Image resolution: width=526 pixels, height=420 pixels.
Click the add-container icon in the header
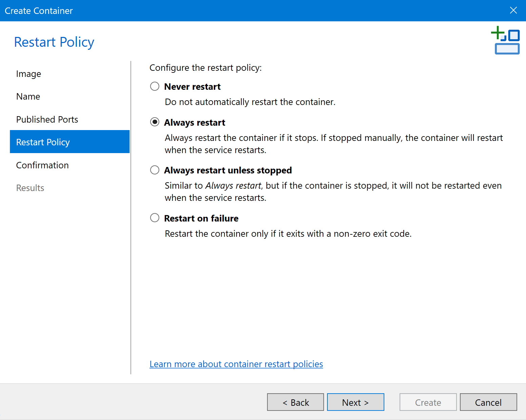tap(505, 40)
